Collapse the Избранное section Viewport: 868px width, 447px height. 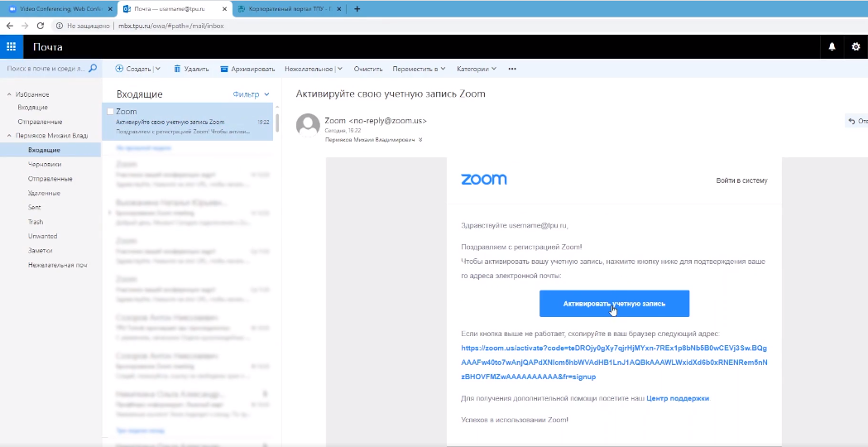coord(9,94)
